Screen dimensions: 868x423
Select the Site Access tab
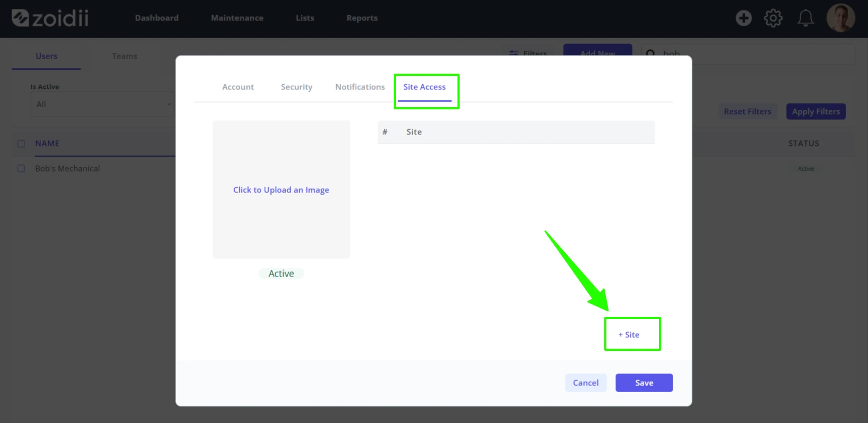tap(425, 87)
